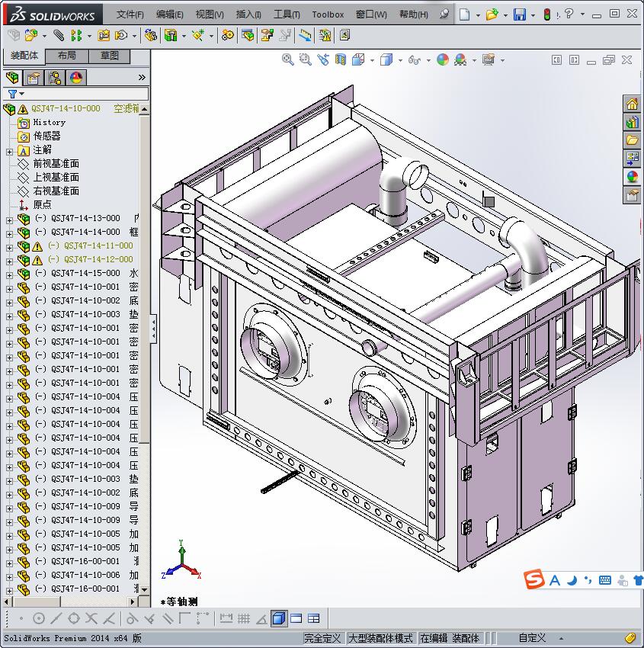Viewport: 644px width, 648px height.
Task: Switch to the 布局 tab
Action: (66, 56)
